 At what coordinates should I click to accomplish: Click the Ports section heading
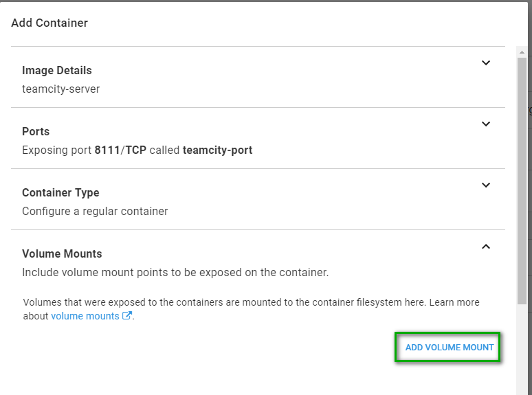click(x=36, y=131)
